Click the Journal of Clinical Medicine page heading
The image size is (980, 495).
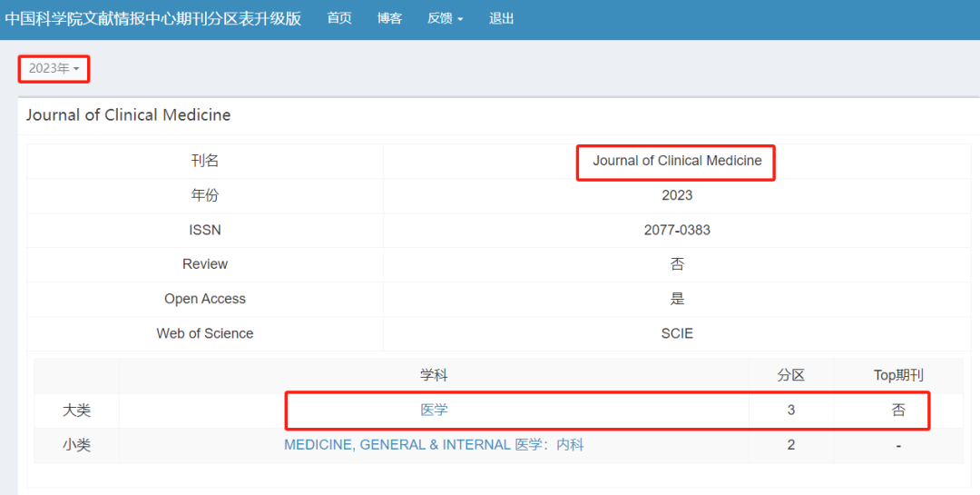[x=128, y=115]
